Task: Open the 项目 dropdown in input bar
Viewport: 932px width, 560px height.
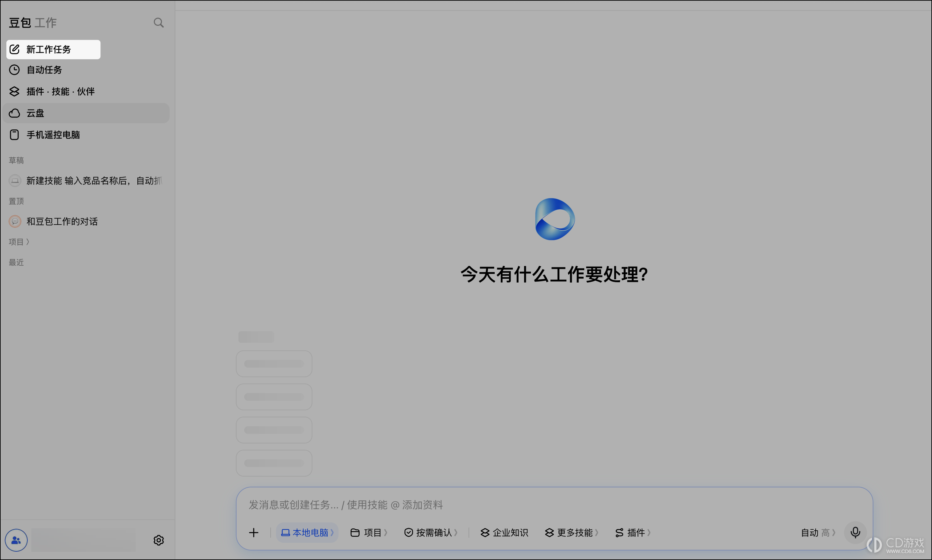Action: [x=369, y=533]
